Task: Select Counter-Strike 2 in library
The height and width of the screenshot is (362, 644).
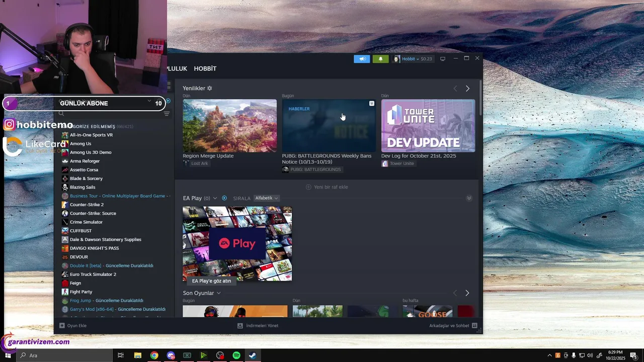Action: coord(87,205)
